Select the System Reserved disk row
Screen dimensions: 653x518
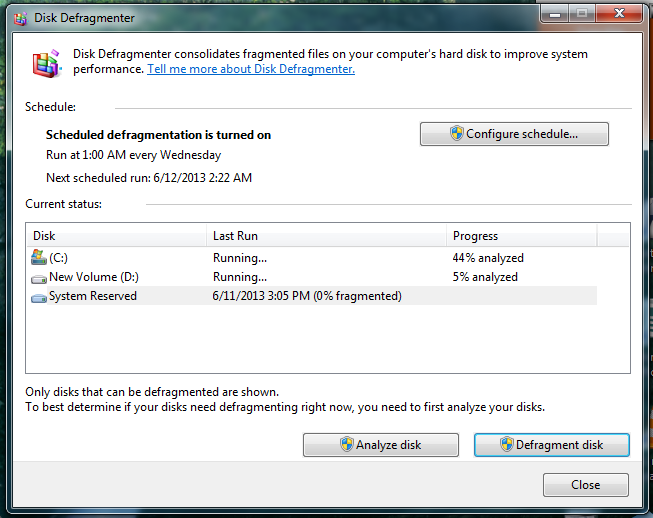pyautogui.click(x=313, y=296)
